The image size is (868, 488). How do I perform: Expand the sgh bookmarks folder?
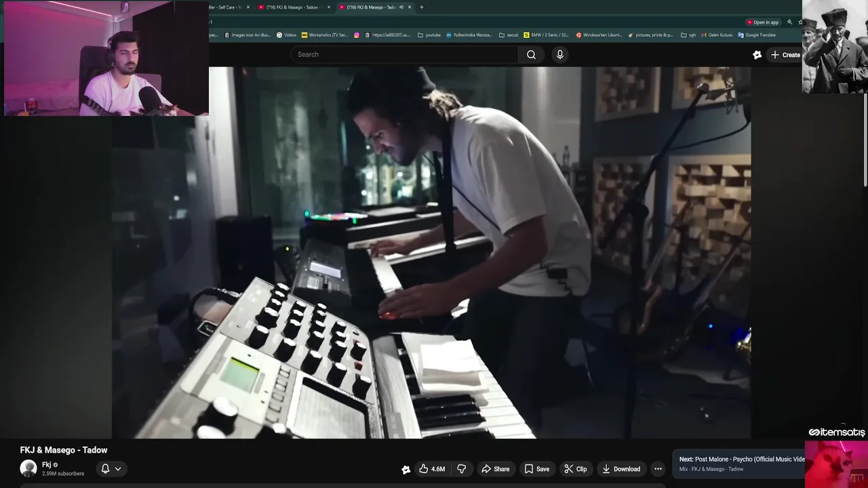[x=688, y=35]
